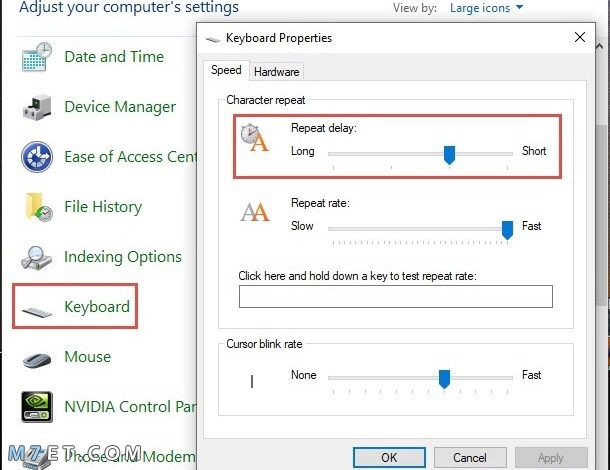610x470 pixels.
Task: Open the Device Manager icon
Action: 37,107
